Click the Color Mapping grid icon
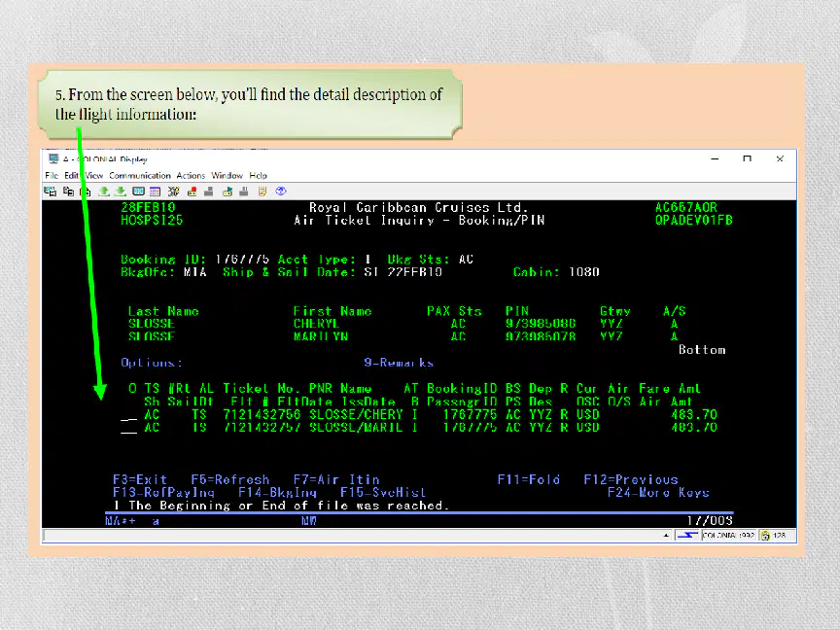 156,192
